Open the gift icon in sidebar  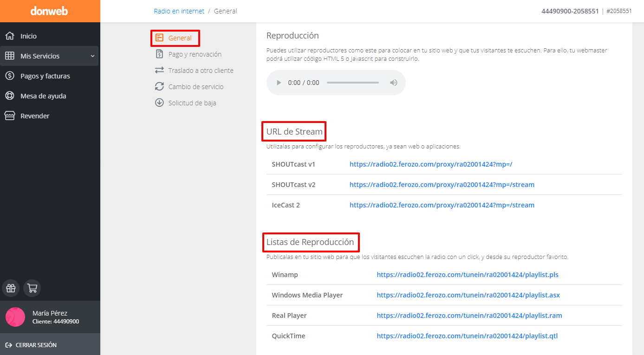(x=11, y=288)
